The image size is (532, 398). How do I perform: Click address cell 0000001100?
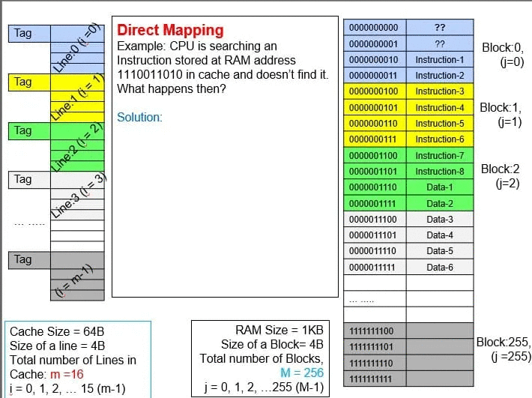click(x=375, y=156)
